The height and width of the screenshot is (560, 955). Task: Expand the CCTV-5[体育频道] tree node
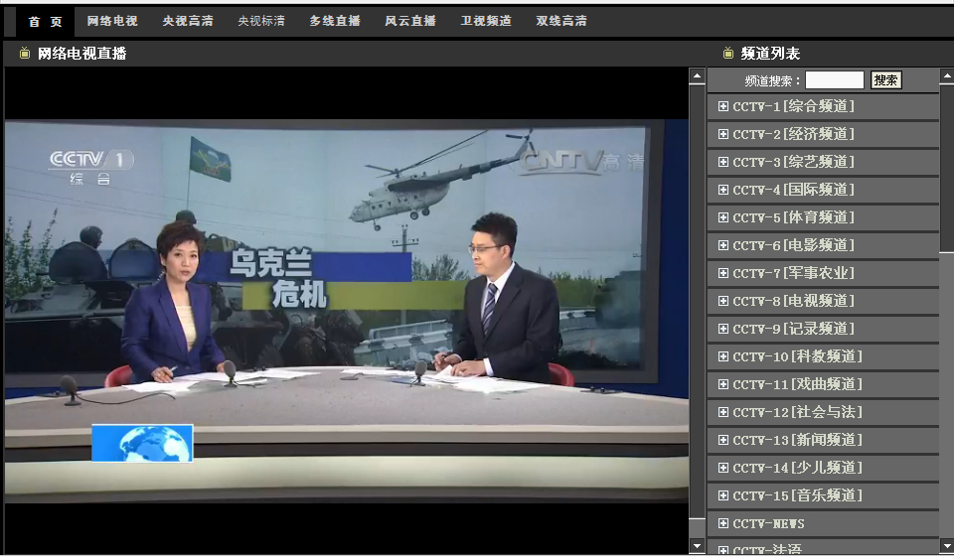[722, 217]
